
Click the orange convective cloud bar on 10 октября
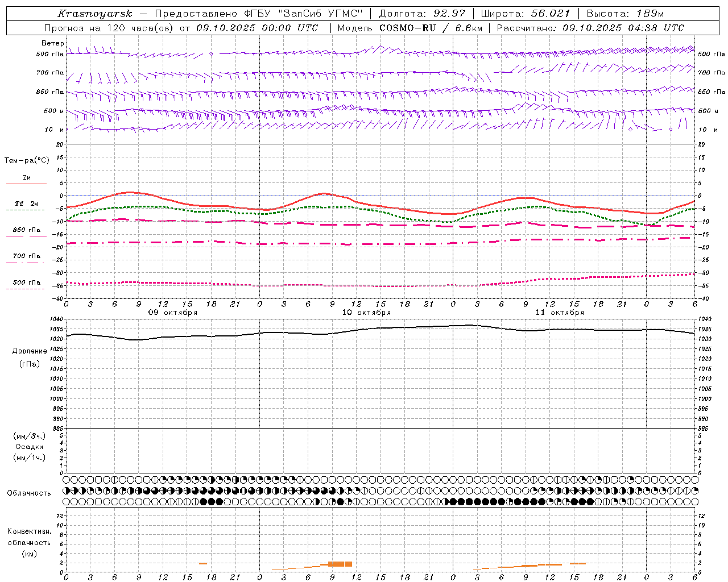point(340,564)
